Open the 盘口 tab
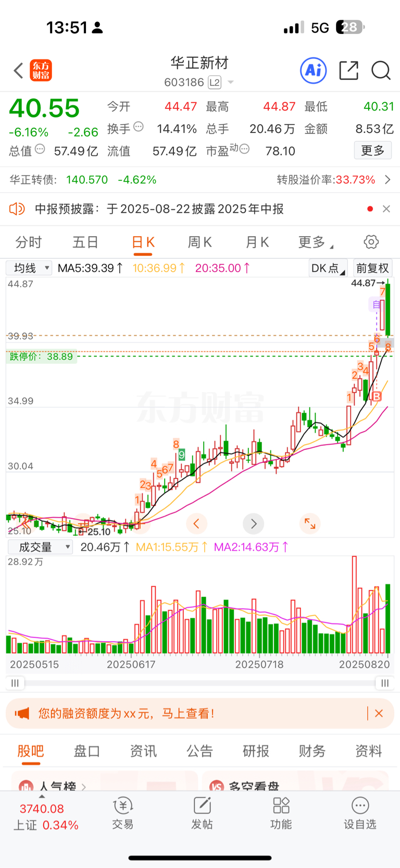 (x=87, y=751)
